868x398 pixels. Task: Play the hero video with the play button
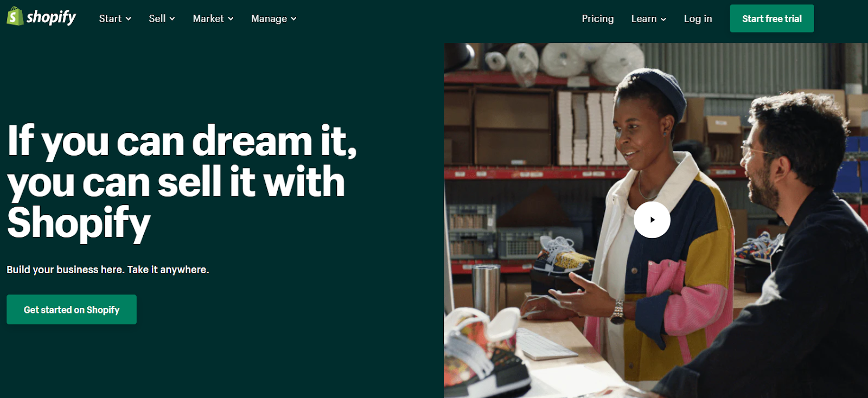(x=652, y=220)
